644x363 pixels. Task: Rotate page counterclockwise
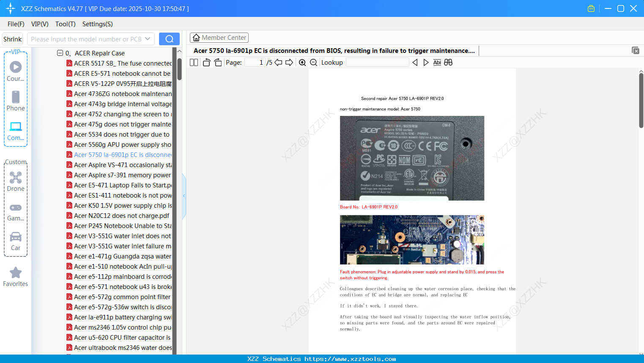point(206,62)
